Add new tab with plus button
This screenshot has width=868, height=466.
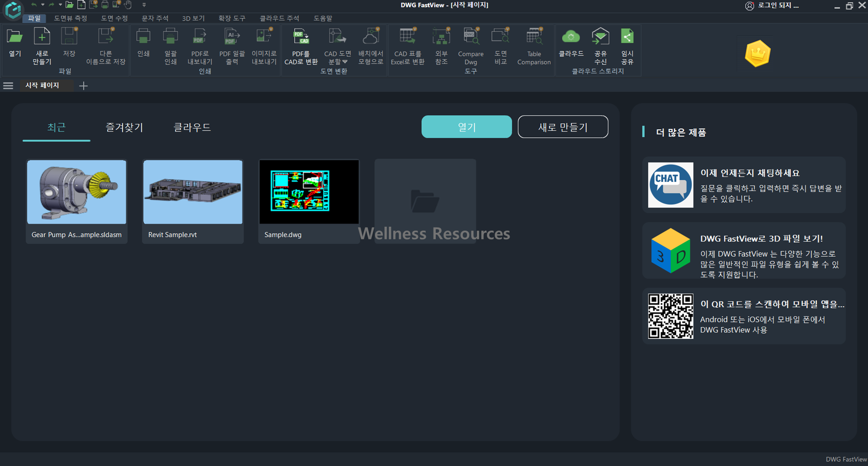(x=83, y=86)
